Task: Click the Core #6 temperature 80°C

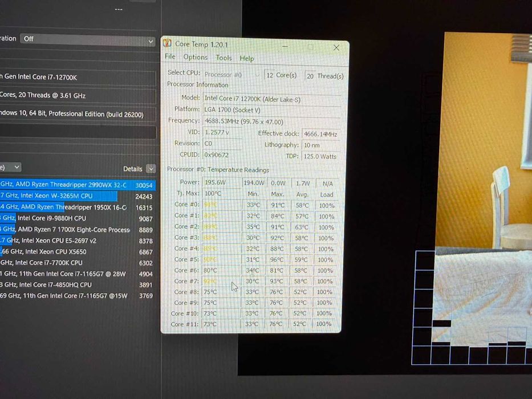Action: tap(221, 270)
